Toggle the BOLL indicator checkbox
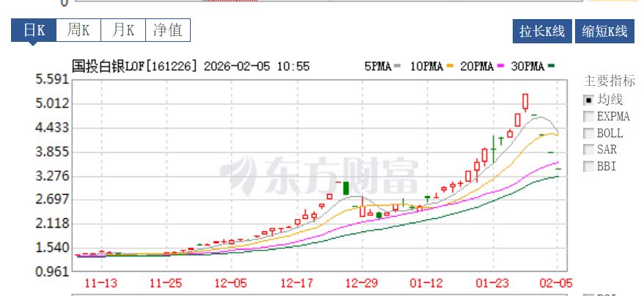This screenshot has height=296, width=644. point(588,134)
